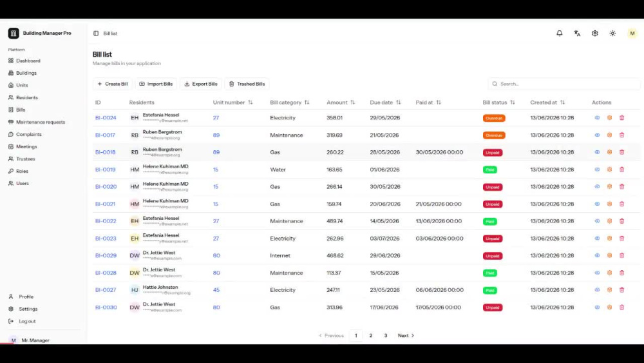Open unit 89 link in BI-0017 row
The height and width of the screenshot is (363, 644).
(216, 135)
